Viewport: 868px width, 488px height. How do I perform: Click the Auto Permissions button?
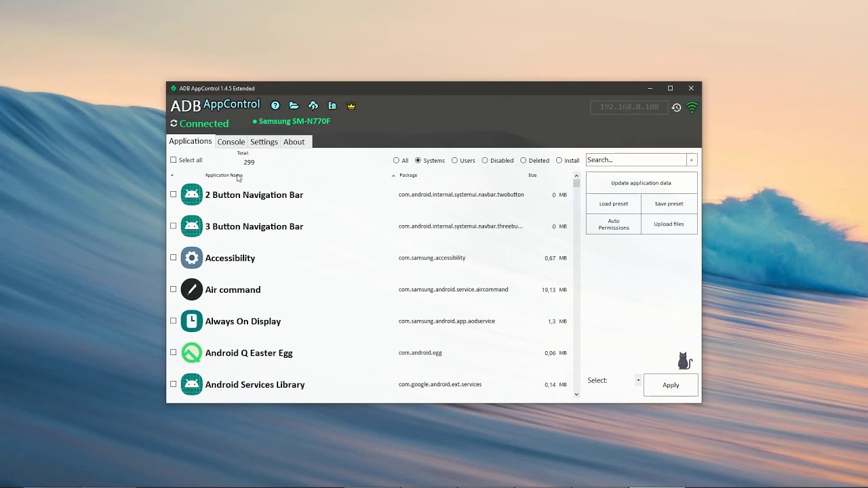614,224
